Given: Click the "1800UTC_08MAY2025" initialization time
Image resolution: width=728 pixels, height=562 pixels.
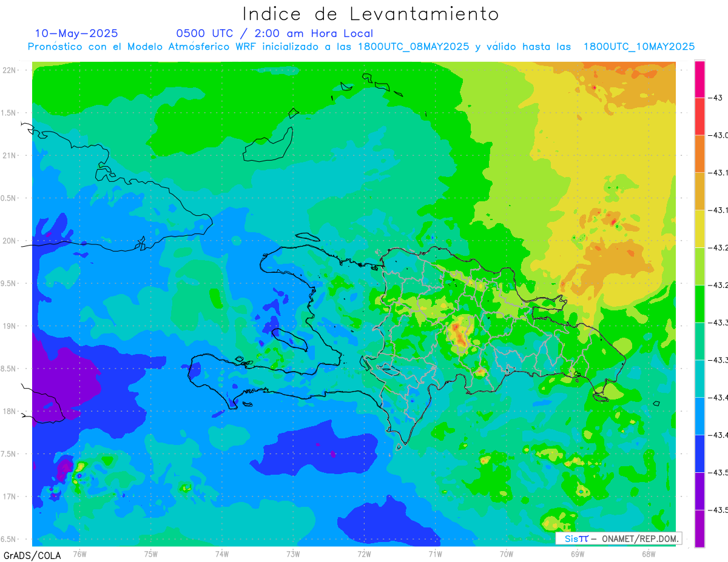Looking at the screenshot, I should (413, 47).
